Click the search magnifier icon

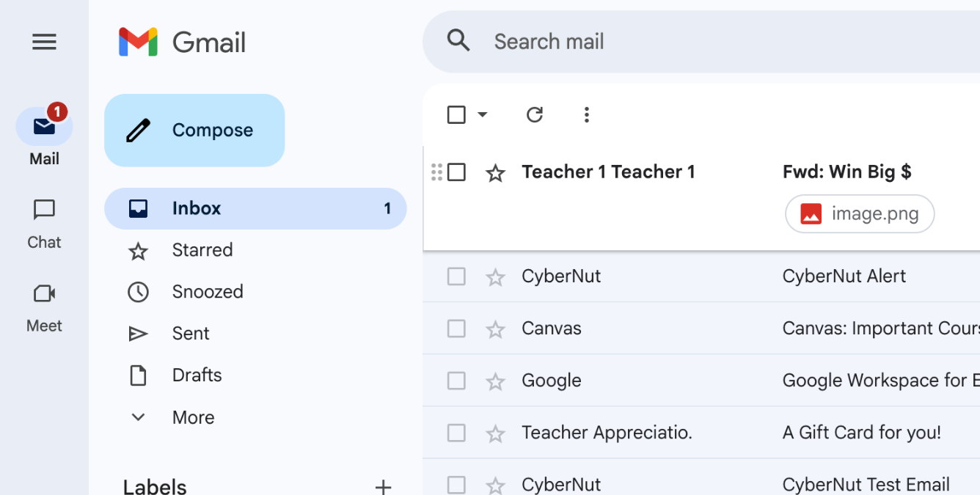458,41
